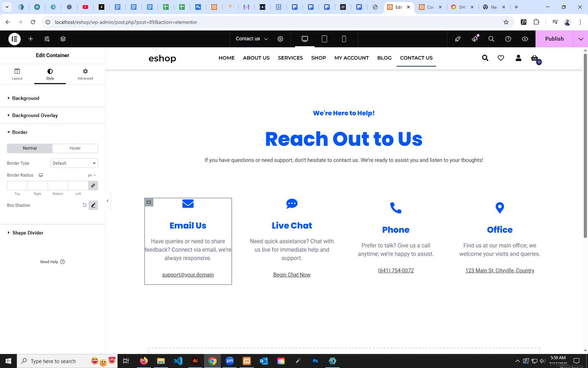Open the Border Type dropdown

pos(74,163)
